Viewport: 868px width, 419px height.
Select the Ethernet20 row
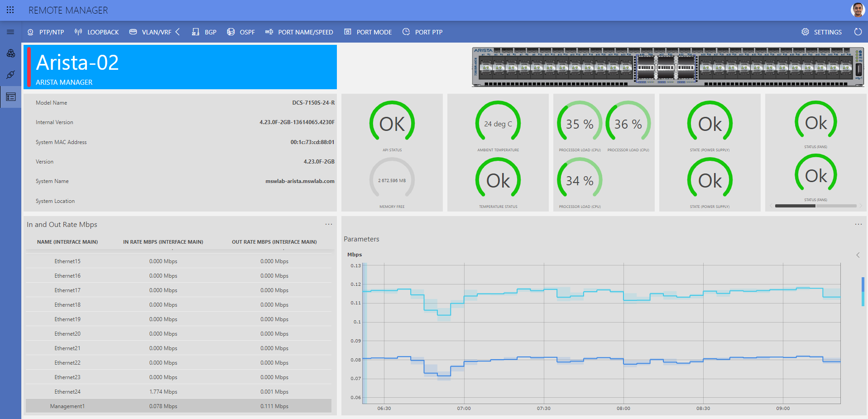(178, 333)
